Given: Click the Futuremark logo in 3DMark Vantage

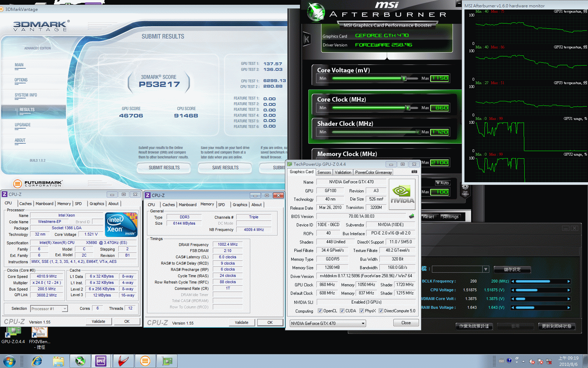Looking at the screenshot, I should pyautogui.click(x=37, y=183).
